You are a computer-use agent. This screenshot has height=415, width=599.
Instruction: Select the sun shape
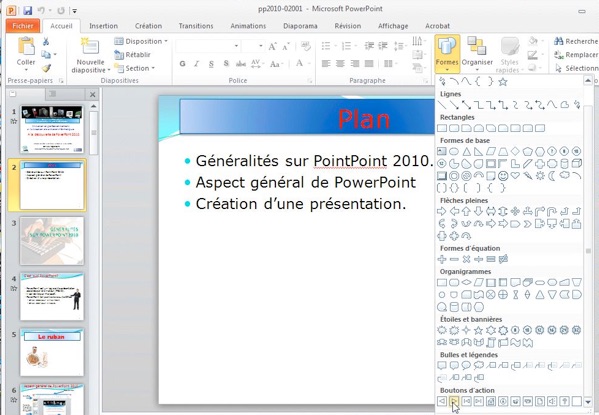pos(540,176)
